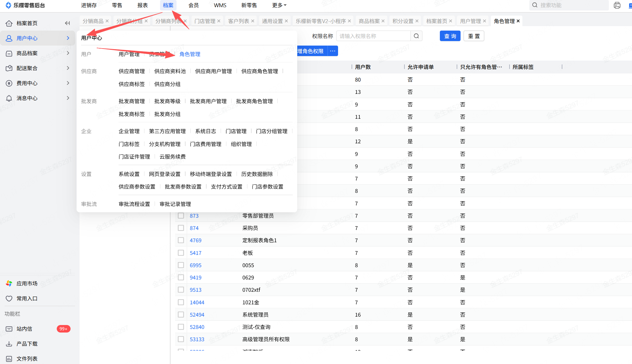This screenshot has height=364, width=632.
Task: Select checkbox for role 52494 系统管理员
Action: 181,315
